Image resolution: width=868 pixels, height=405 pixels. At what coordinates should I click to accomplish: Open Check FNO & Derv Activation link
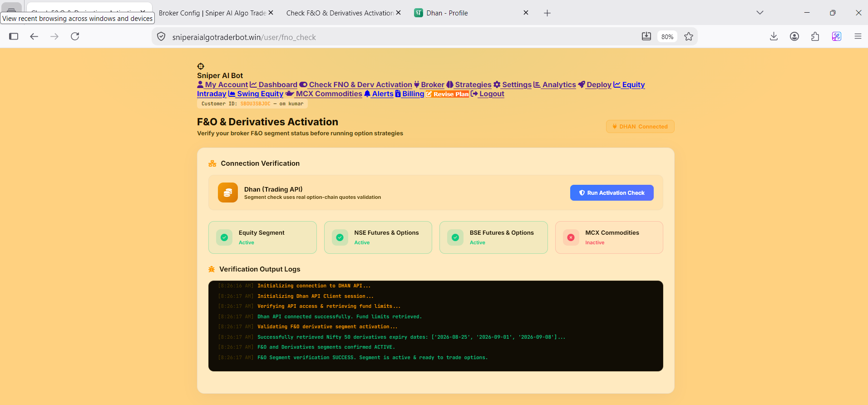click(356, 84)
